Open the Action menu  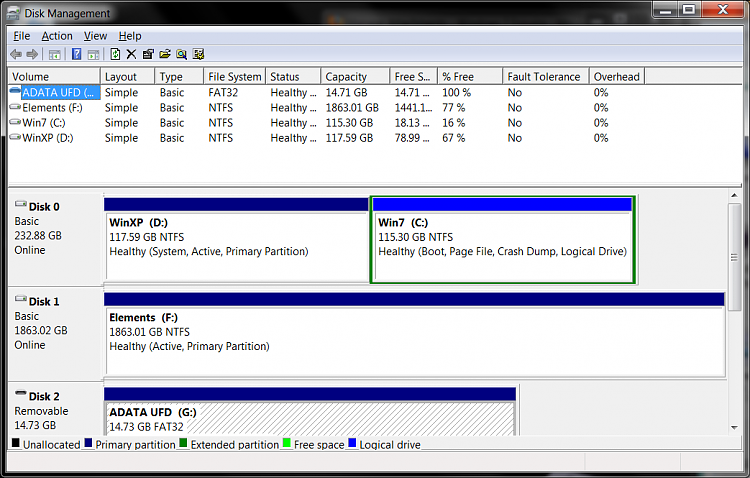[57, 36]
